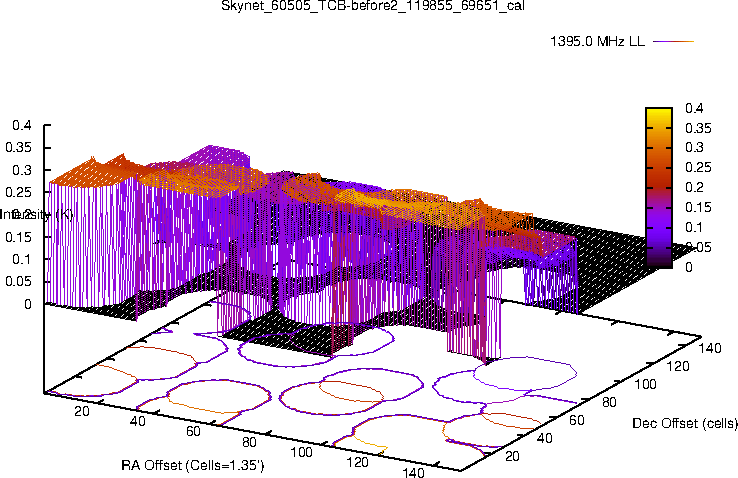Click the Intensity axis tick 0.3
The image size is (738, 478).
tap(22, 170)
